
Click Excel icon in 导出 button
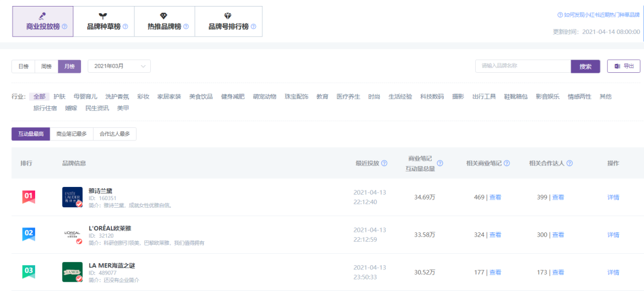[x=617, y=66]
